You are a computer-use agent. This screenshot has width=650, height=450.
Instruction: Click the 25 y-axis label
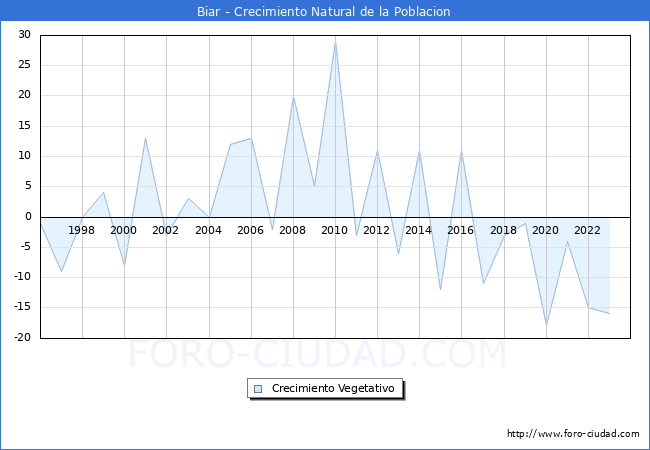point(24,65)
